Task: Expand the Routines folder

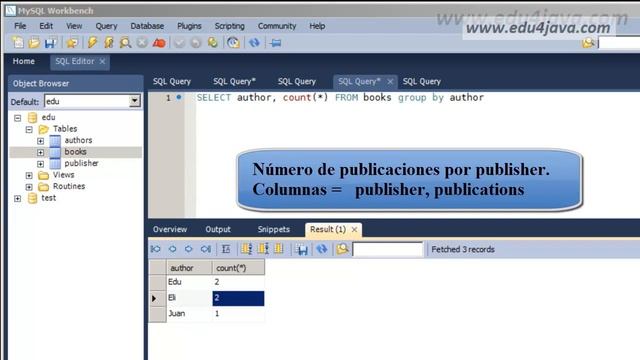Action: pyautogui.click(x=29, y=187)
